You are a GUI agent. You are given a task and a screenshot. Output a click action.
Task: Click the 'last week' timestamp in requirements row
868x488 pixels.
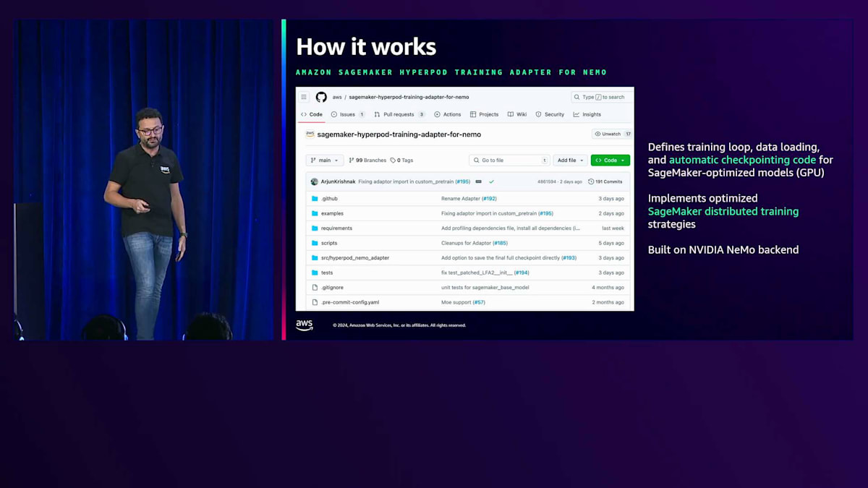click(x=613, y=228)
